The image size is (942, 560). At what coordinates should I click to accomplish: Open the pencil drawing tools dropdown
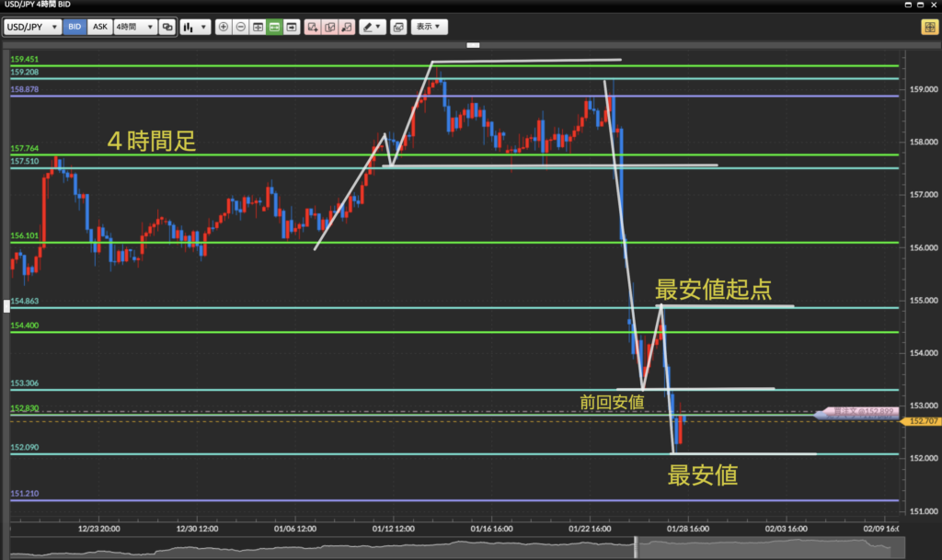[373, 28]
